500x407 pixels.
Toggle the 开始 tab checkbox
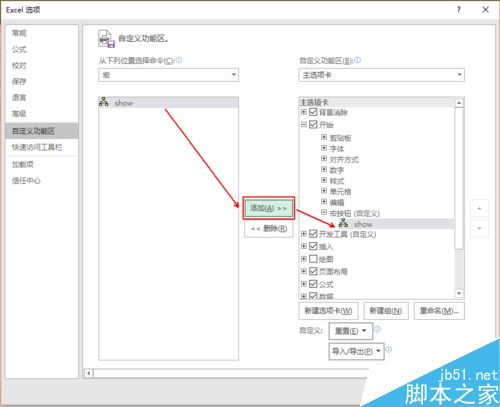(313, 124)
